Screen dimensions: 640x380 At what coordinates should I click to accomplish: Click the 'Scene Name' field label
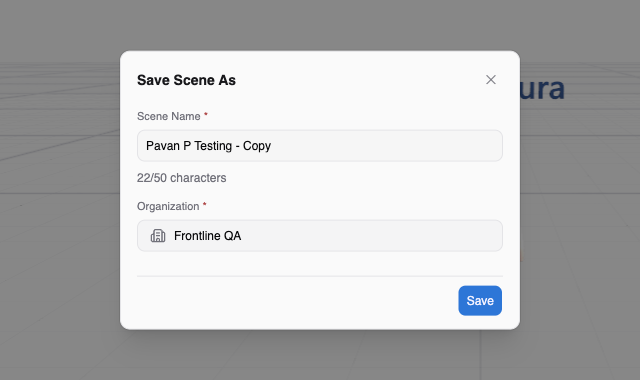[169, 116]
